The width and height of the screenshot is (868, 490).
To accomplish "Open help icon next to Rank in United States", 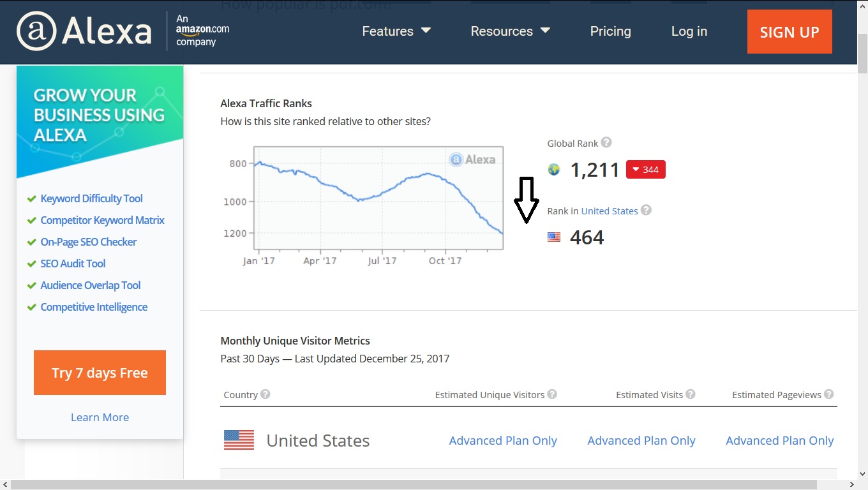I will 646,210.
